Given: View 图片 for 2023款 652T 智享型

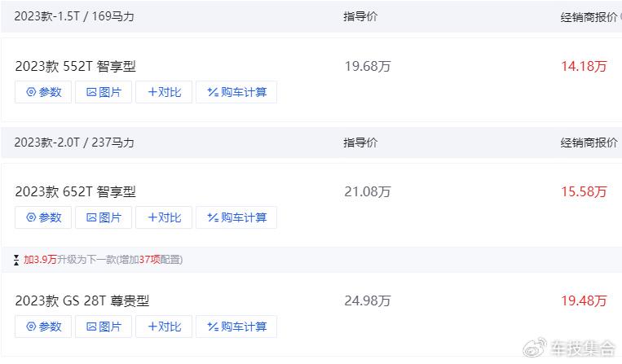Looking at the screenshot, I should (104, 217).
